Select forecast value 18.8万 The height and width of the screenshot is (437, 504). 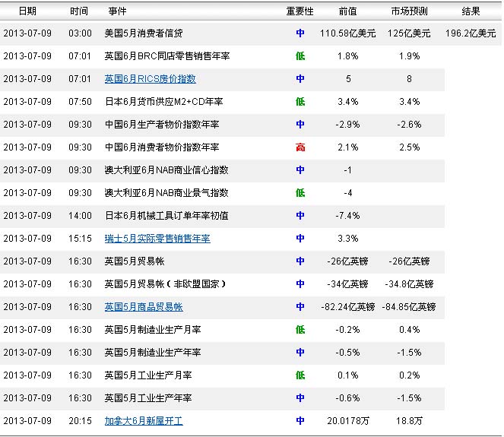point(409,421)
